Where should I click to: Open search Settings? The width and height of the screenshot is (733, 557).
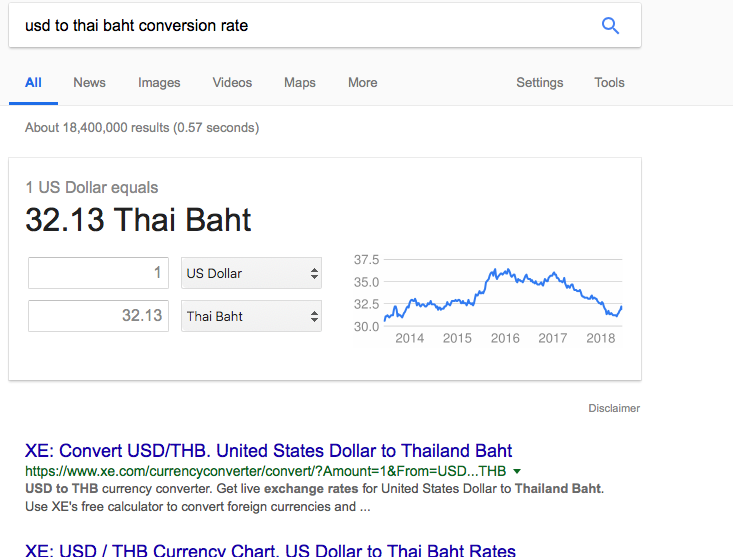click(539, 83)
